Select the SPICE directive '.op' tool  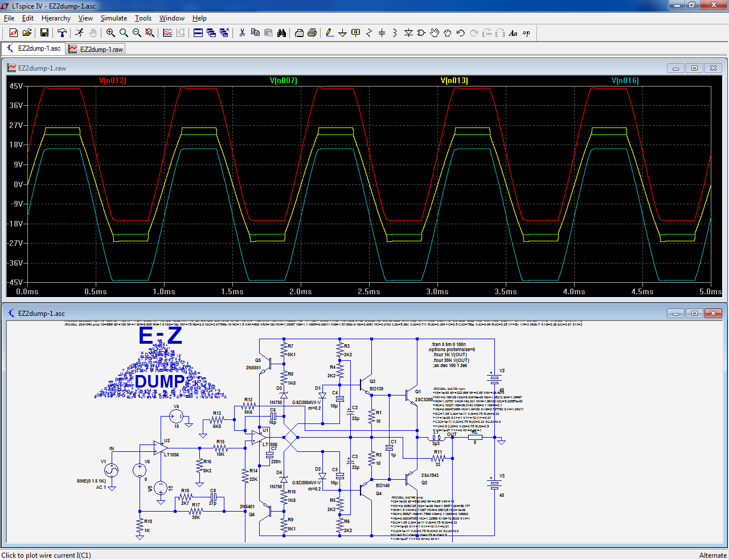coord(526,33)
